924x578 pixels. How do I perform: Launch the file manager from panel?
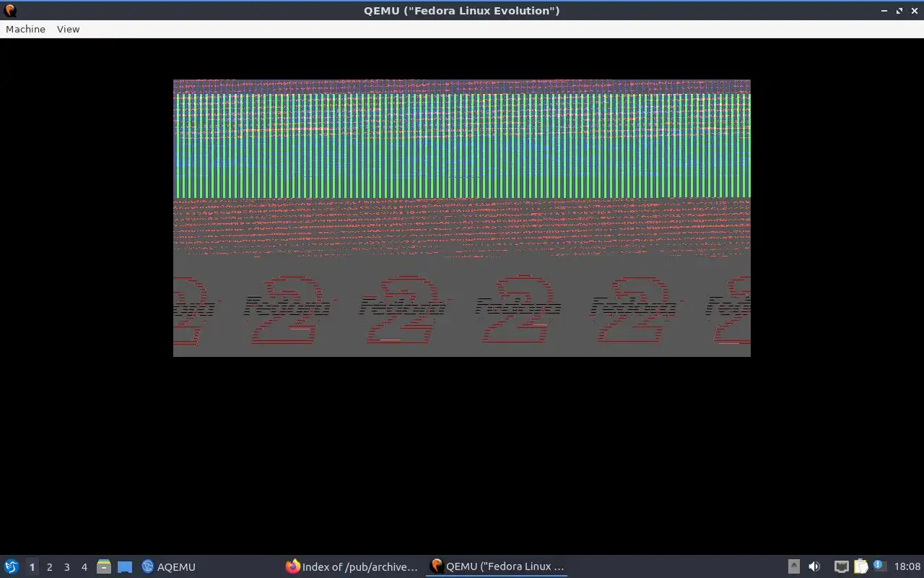[x=104, y=566]
